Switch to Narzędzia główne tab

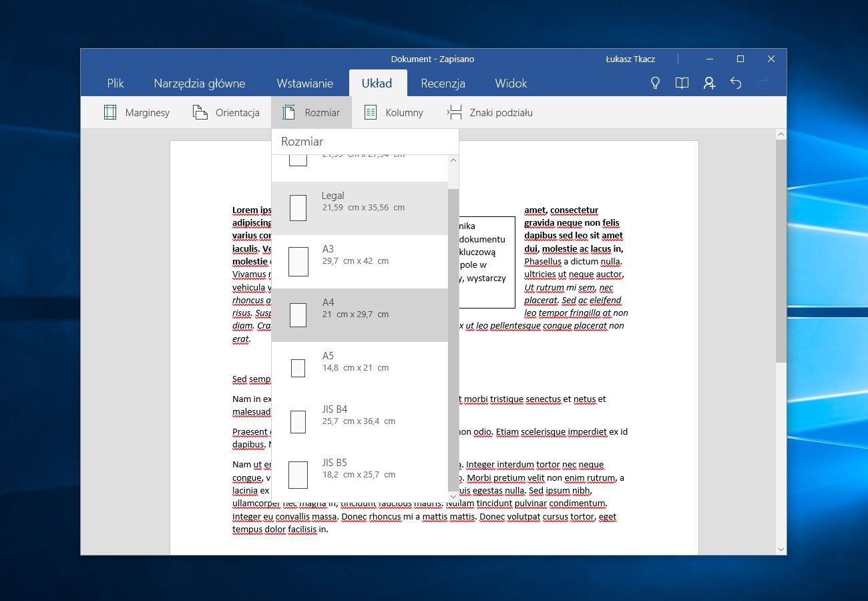point(200,83)
